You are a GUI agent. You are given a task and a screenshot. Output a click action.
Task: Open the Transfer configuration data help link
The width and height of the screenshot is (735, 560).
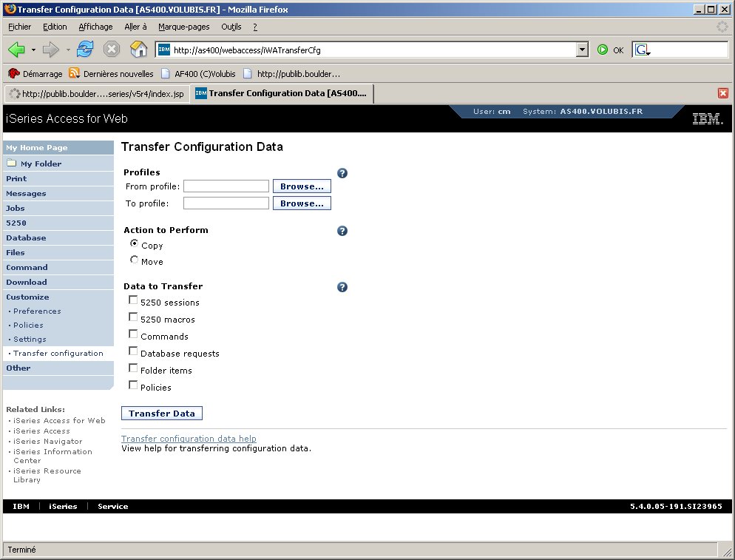pyautogui.click(x=189, y=439)
